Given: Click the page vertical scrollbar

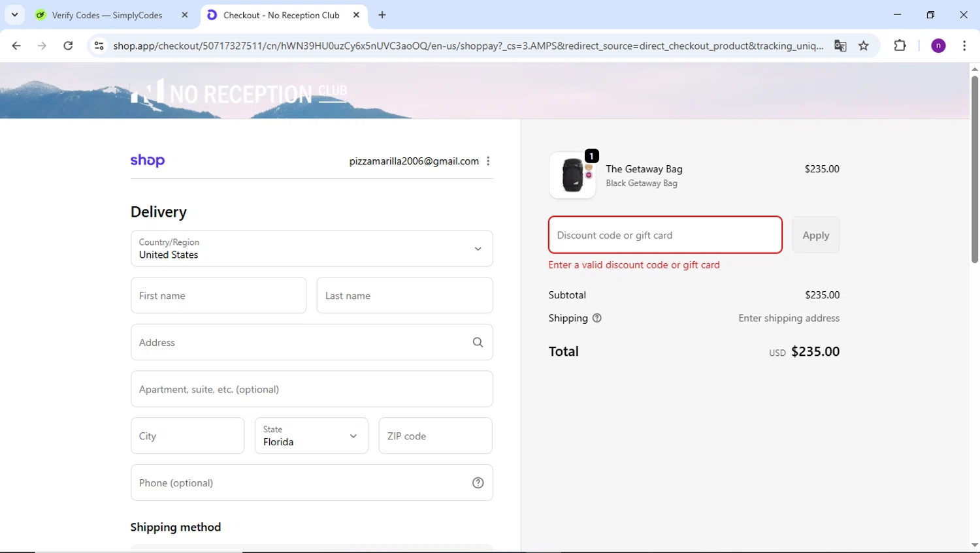Looking at the screenshot, I should point(974,170).
